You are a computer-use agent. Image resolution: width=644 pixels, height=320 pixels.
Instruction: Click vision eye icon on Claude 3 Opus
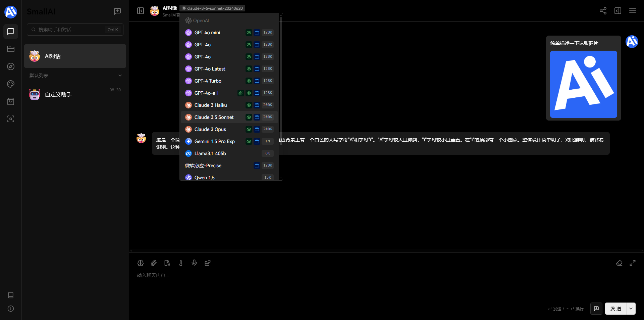[x=249, y=129]
